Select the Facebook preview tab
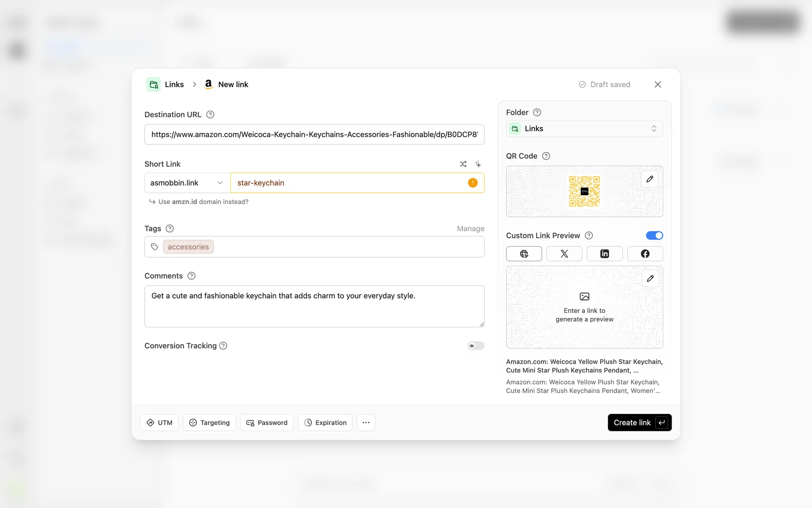The image size is (812, 508). click(645, 254)
